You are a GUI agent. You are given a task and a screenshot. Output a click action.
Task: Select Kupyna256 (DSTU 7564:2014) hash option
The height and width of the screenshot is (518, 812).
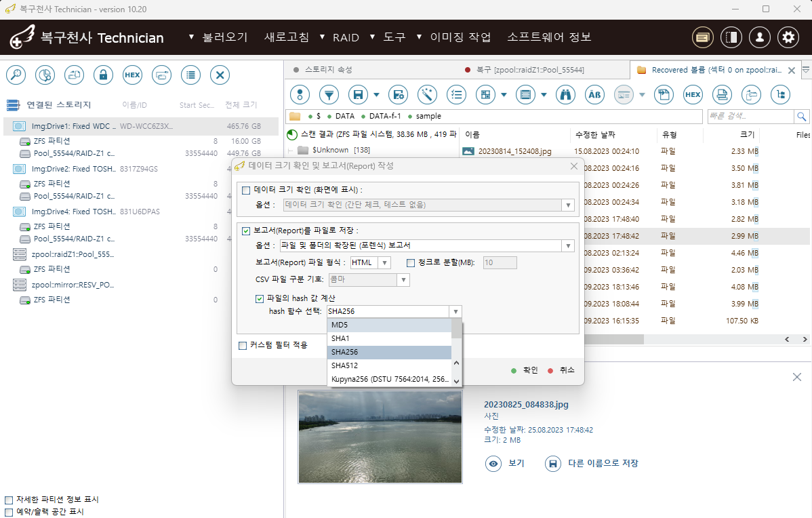[x=390, y=379]
